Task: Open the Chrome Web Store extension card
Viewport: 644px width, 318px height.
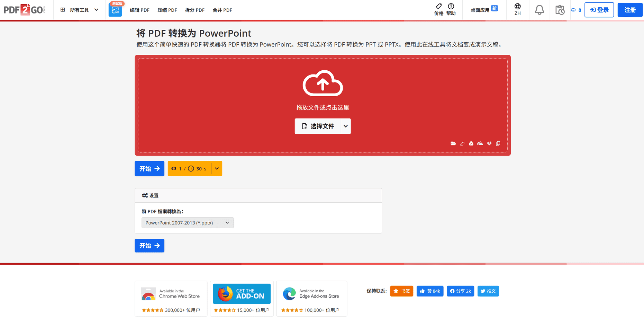Action: [x=171, y=299]
